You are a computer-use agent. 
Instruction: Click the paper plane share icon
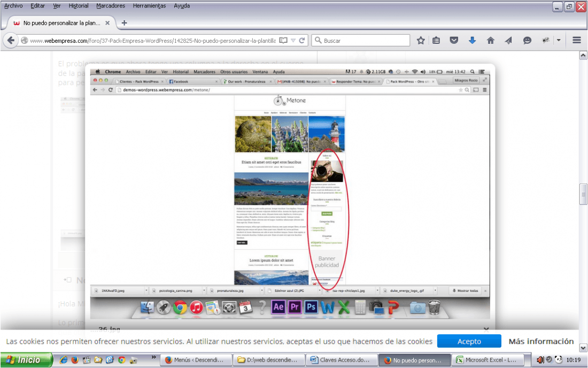tap(508, 41)
